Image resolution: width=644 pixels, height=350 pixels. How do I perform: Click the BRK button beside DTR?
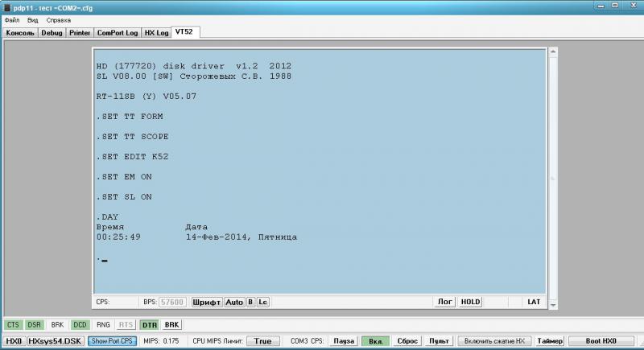click(x=171, y=325)
